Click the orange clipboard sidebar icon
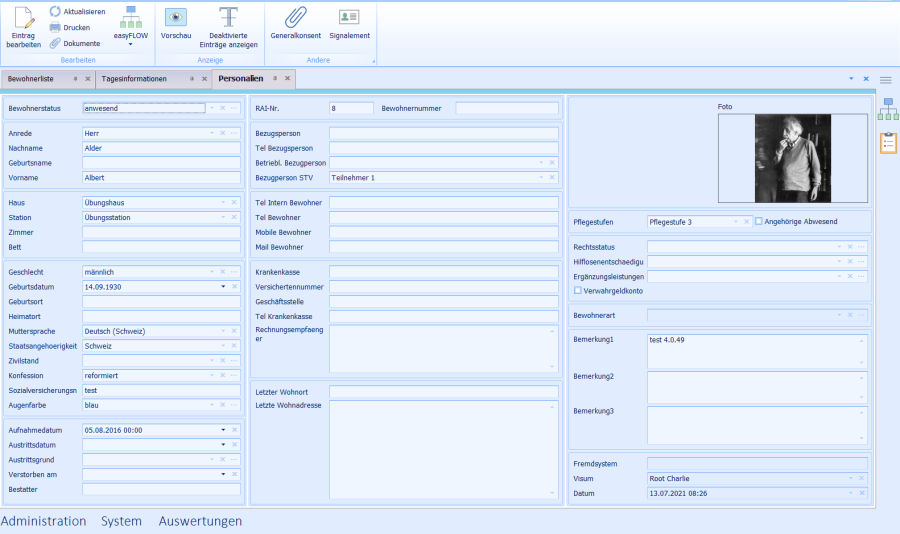Viewport: 900px width, 534px height. pos(888,143)
